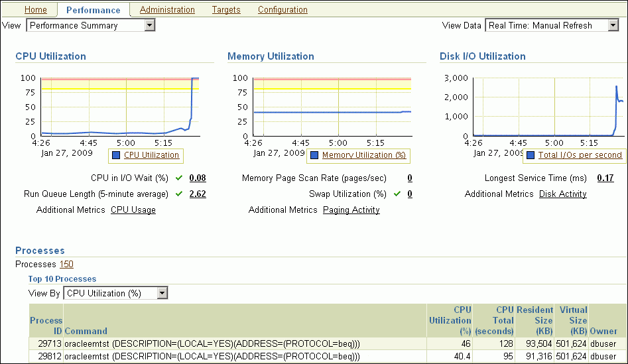Click the green check beside Run Queue Length

[x=179, y=194]
